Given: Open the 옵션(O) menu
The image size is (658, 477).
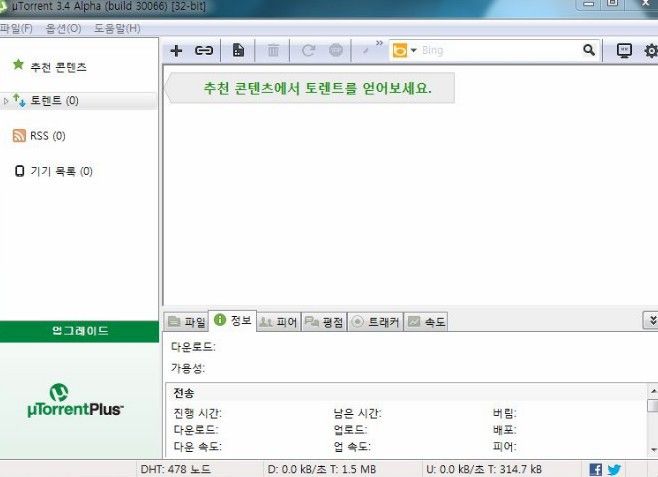Looking at the screenshot, I should pyautogui.click(x=63, y=29).
